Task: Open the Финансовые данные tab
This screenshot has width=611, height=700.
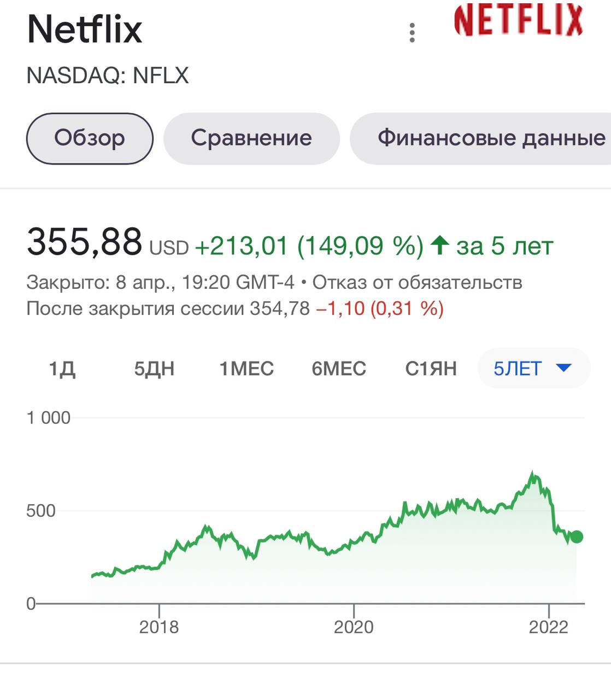Action: point(491,138)
